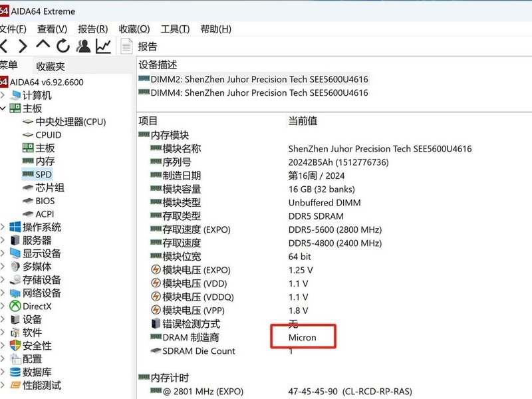Screen dimensions: 532x399
Task: Select the 存取速度 (EXPO) row
Action: tap(266, 229)
